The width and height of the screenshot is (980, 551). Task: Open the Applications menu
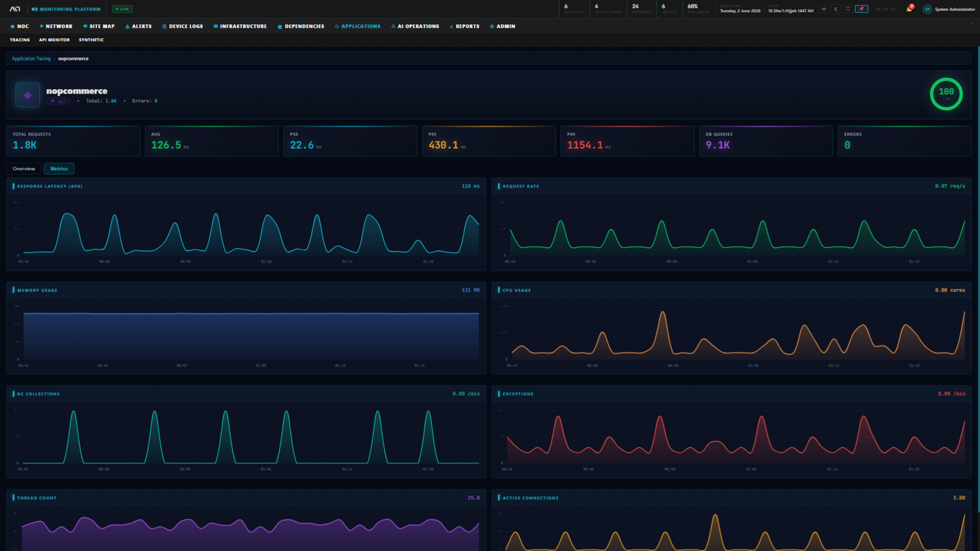[358, 26]
